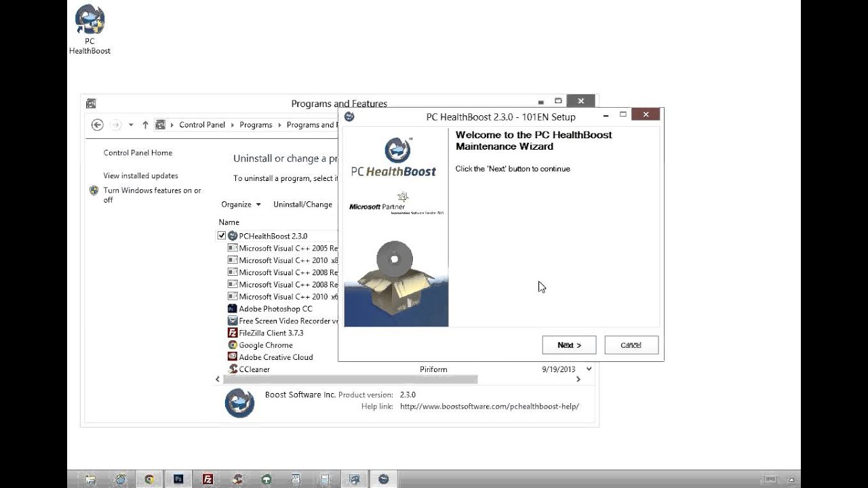Click the Next button in Setup wizard

coord(569,345)
